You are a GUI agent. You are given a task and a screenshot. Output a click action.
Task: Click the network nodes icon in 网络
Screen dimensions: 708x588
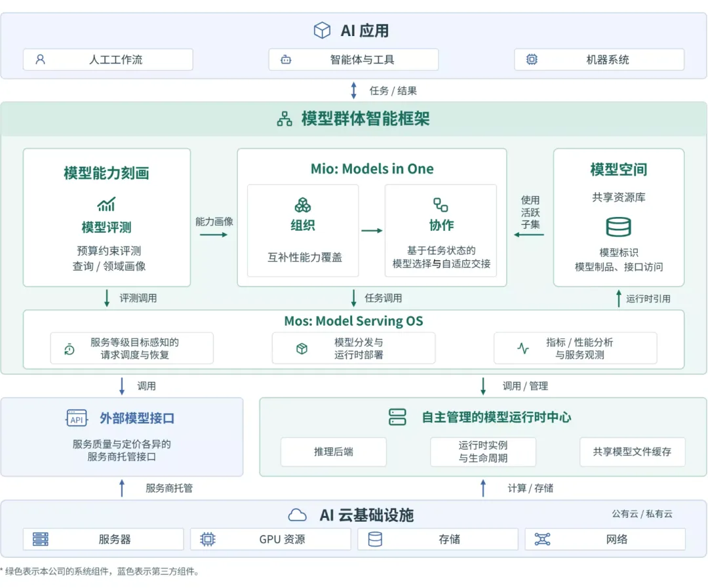(x=542, y=539)
